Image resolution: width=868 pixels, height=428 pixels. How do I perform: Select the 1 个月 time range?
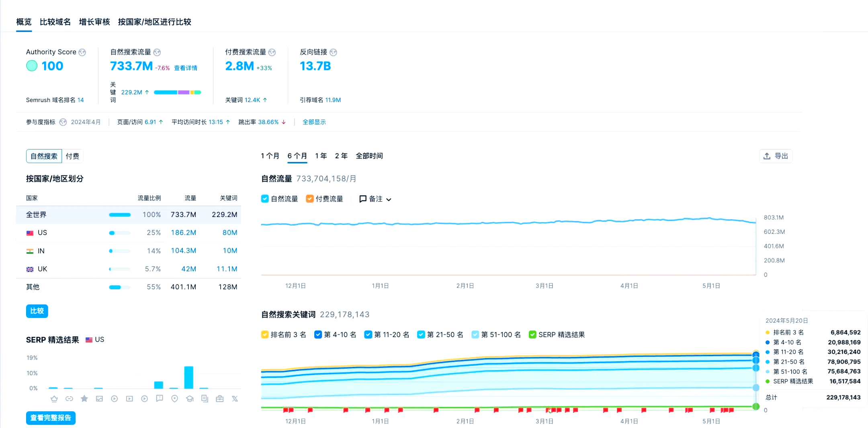(270, 156)
